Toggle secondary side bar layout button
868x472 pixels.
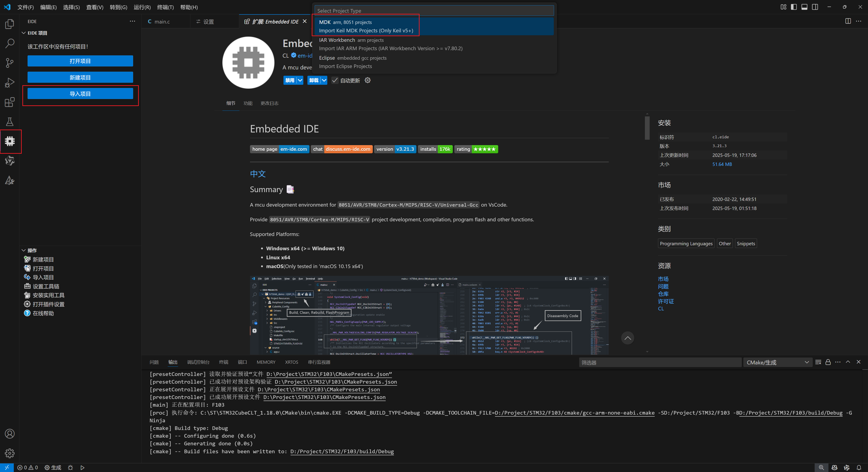click(815, 7)
